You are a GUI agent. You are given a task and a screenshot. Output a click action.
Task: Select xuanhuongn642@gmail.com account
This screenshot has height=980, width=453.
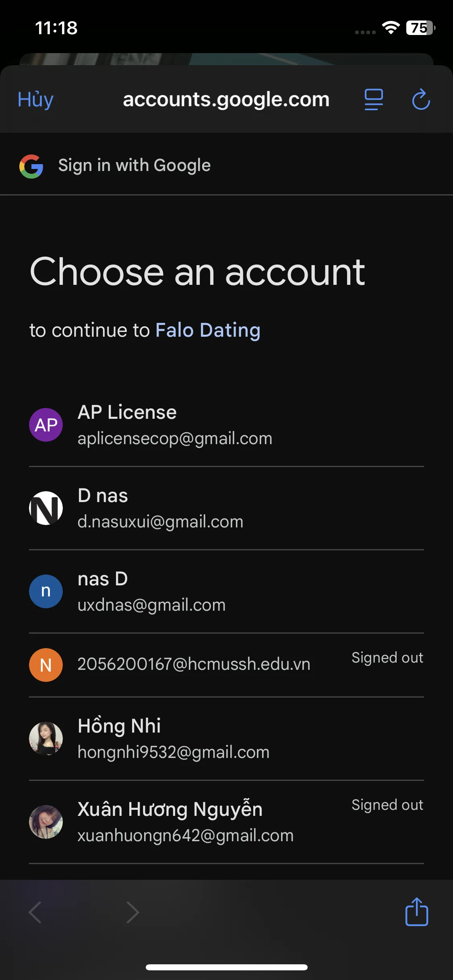[185, 835]
